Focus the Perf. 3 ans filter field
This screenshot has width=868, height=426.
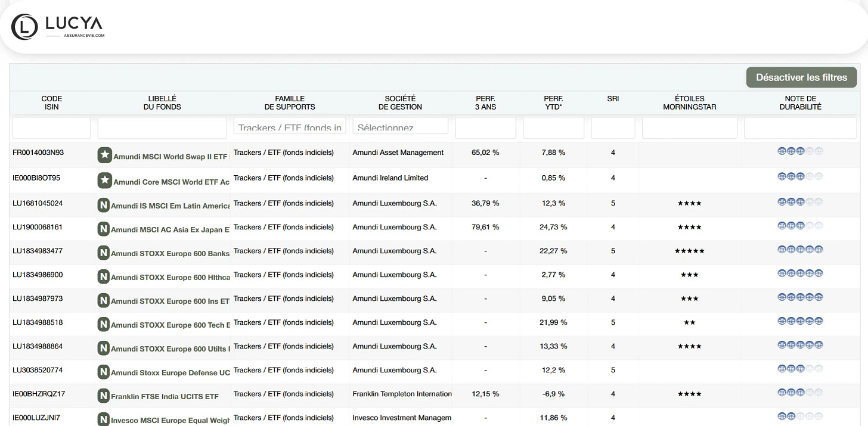click(x=485, y=128)
